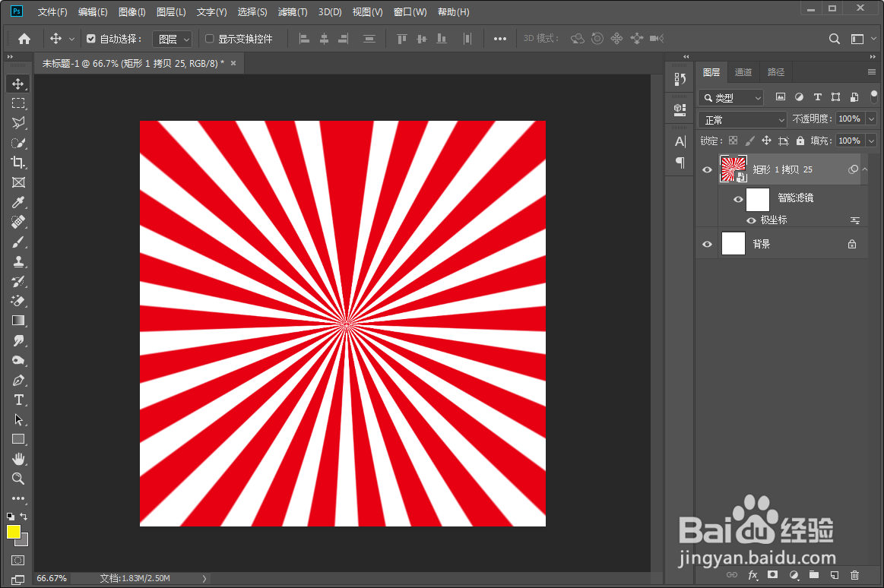Click the Home button in options bar
Image resolution: width=884 pixels, height=588 pixels.
[x=24, y=38]
